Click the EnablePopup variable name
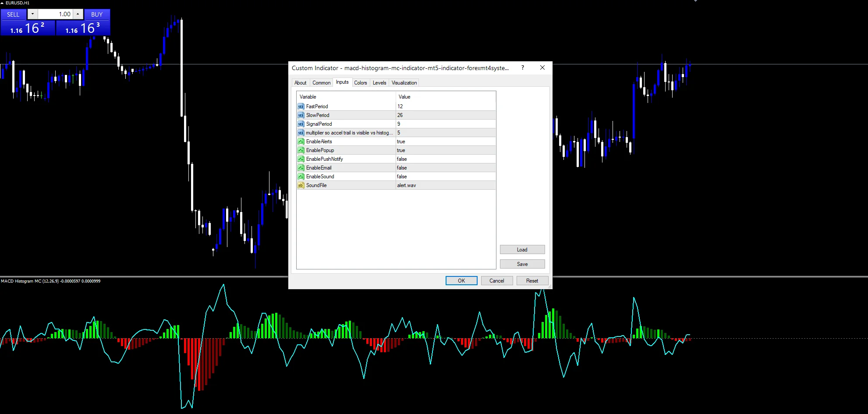Image resolution: width=868 pixels, height=414 pixels. [x=320, y=150]
